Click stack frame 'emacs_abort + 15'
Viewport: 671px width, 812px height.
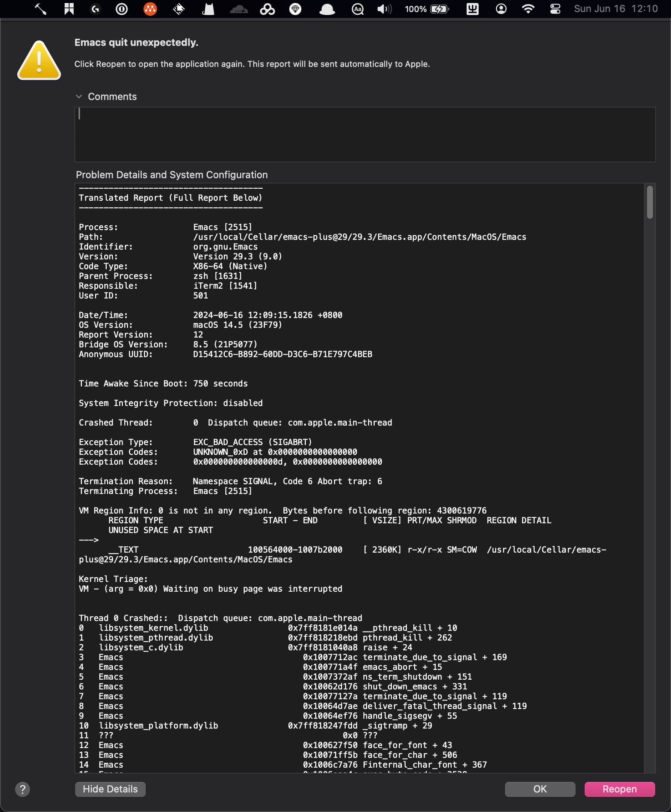tap(260, 667)
